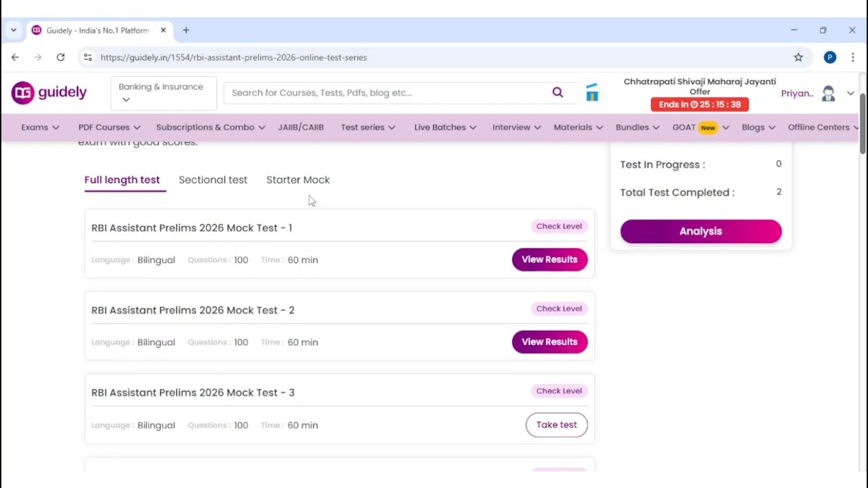Open Offline Centers menu
The image size is (868, 488).
(823, 127)
